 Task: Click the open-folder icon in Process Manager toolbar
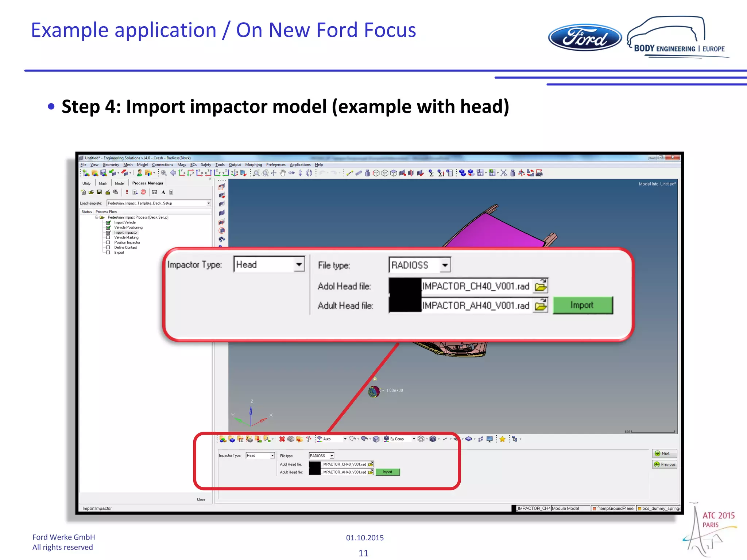(x=91, y=192)
